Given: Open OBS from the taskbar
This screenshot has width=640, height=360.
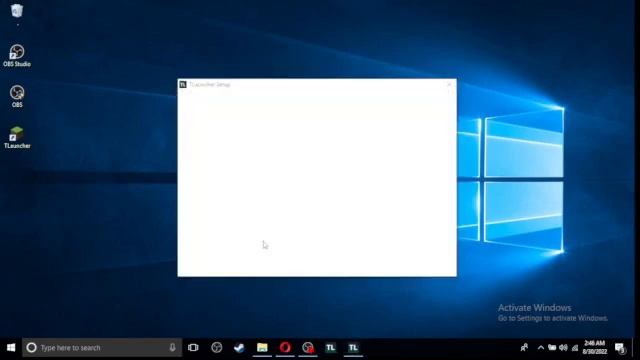Looking at the screenshot, I should pos(216,348).
